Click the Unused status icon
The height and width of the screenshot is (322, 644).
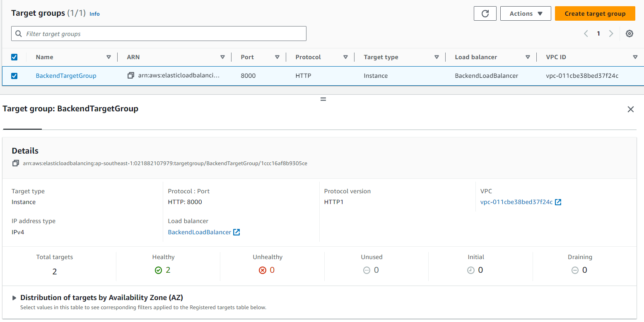click(x=367, y=270)
